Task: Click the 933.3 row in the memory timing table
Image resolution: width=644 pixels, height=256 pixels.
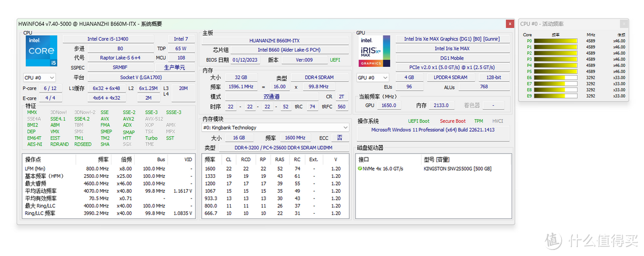Action: (274, 199)
